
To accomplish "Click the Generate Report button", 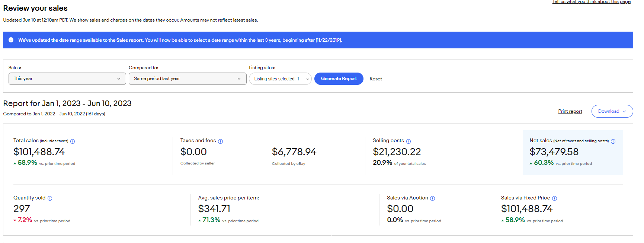I will pyautogui.click(x=339, y=79).
